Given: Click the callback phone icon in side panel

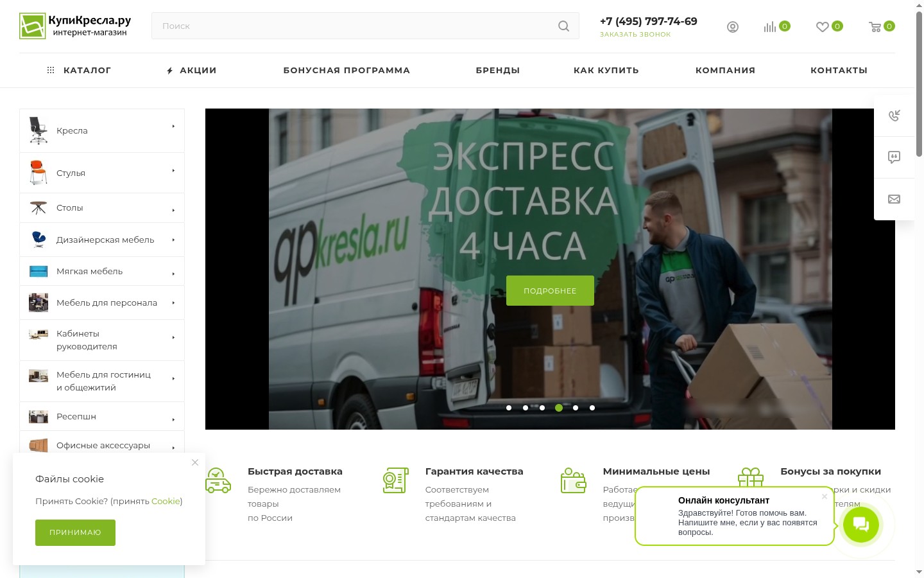Looking at the screenshot, I should 894,115.
